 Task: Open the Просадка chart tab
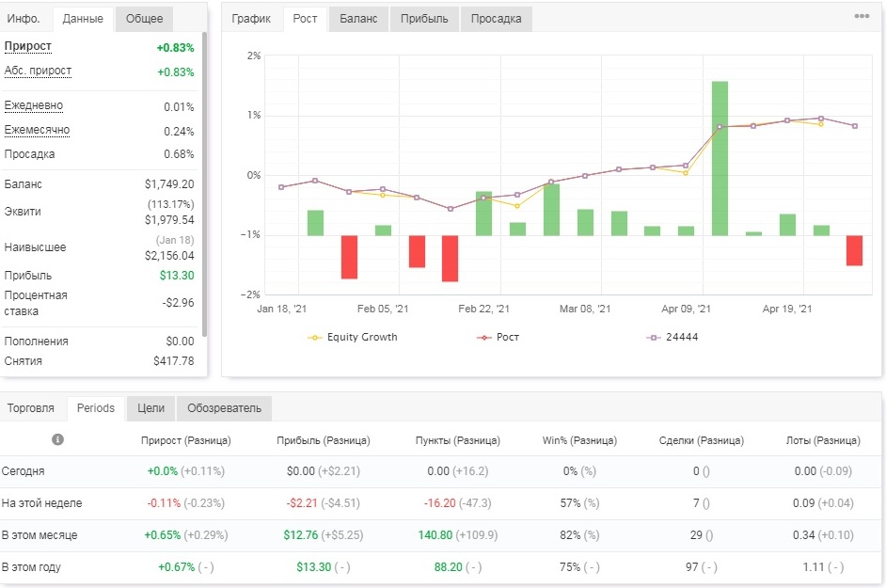point(496,19)
